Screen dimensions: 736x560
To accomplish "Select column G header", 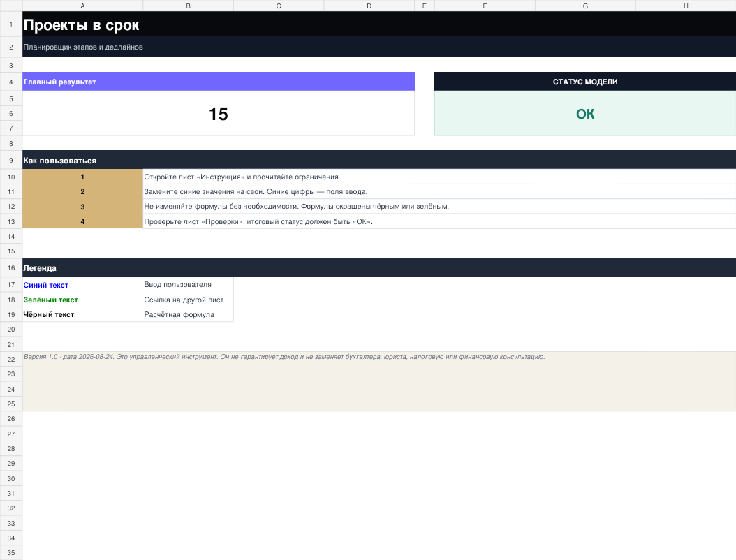I will (x=585, y=6).
